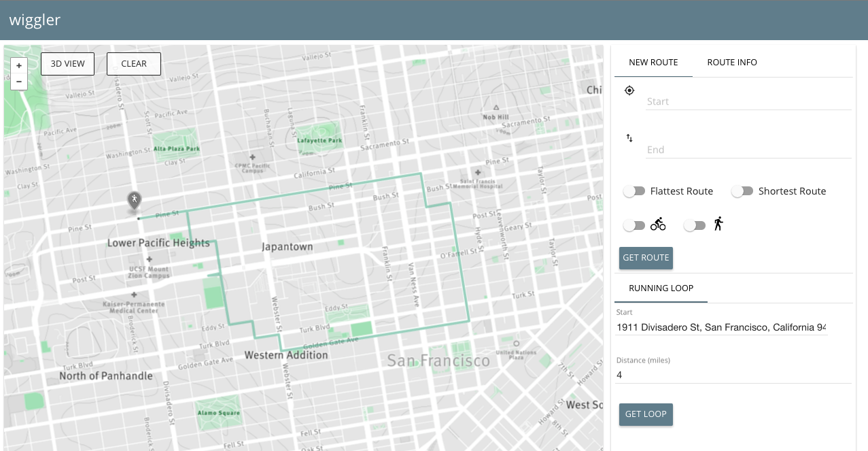Click the United Nations Plaza label
Screen dimensions: 868x451
coord(515,354)
